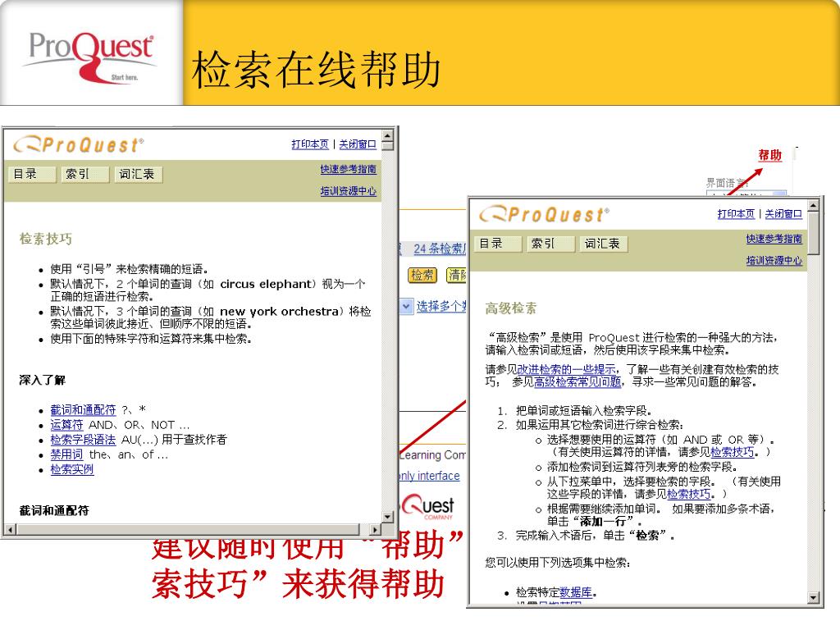Click right arrow of horizontal scrollbar
Viewport: 840px width, 630px height.
376,529
